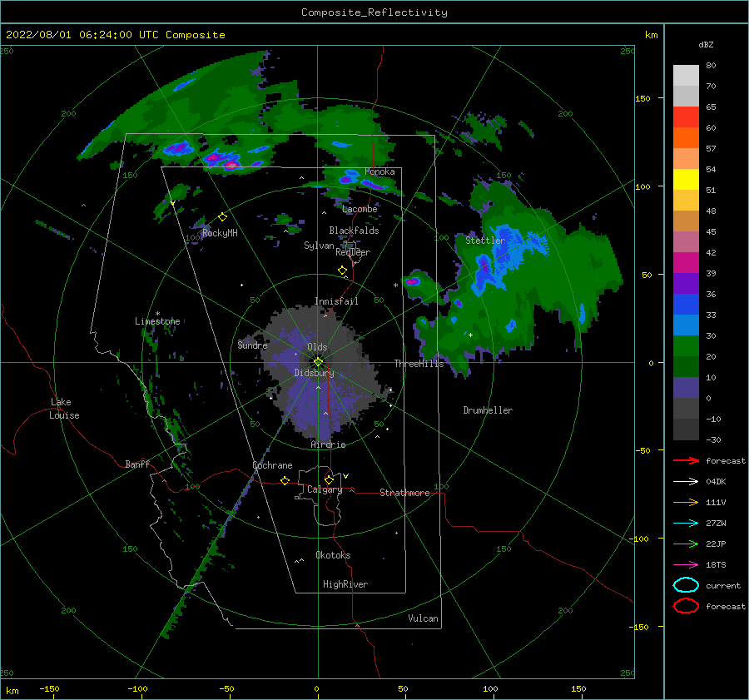Select the magenta 42 dBZ color swatch

686,263
